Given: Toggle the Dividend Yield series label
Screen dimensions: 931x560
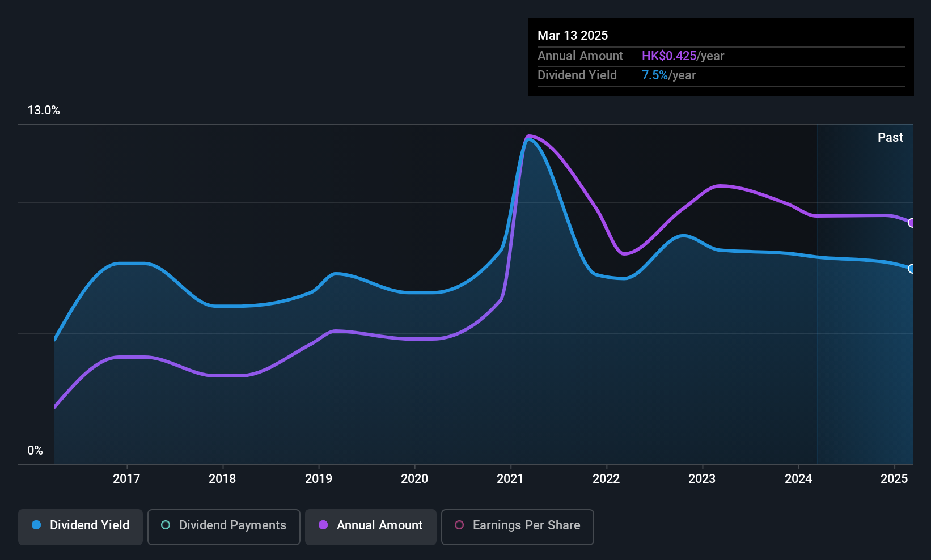Looking at the screenshot, I should (x=90, y=525).
